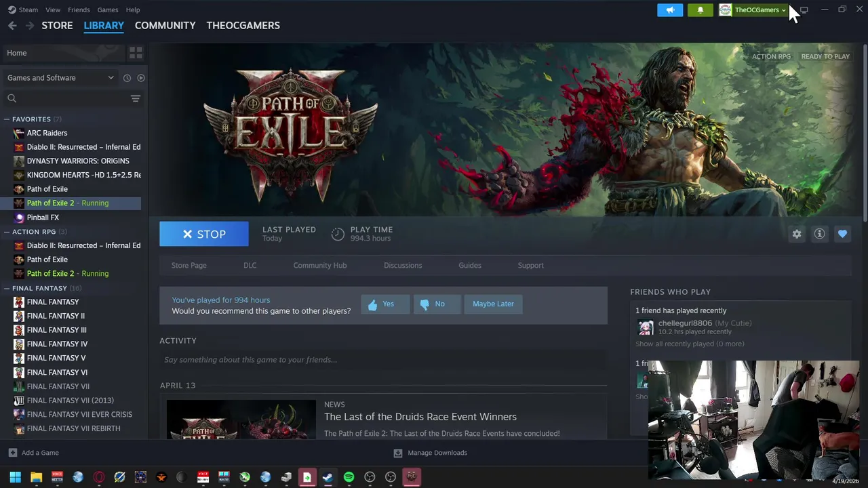Screen dimensions: 868x488
Task: Open the THEOCGAMERS profile tab
Action: coord(243,25)
